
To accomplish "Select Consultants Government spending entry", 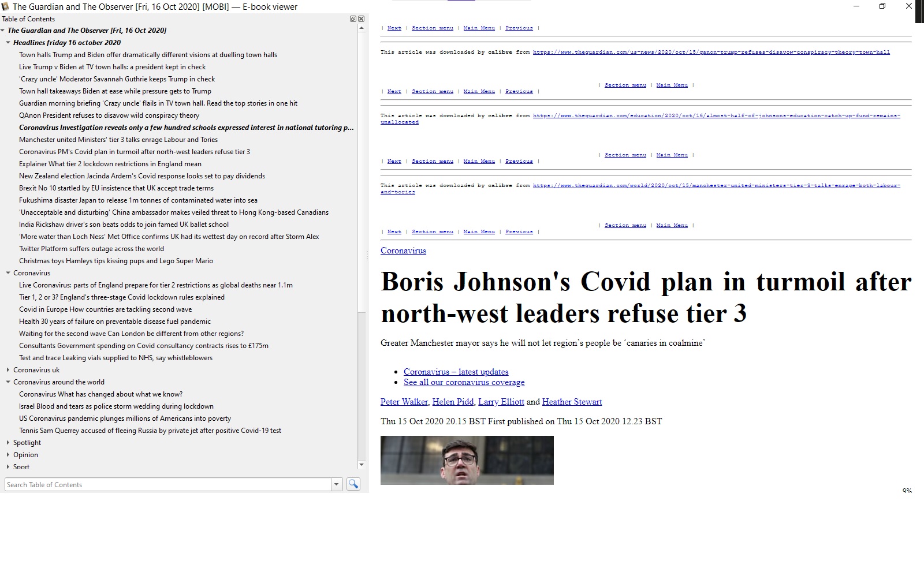I will coord(144,346).
